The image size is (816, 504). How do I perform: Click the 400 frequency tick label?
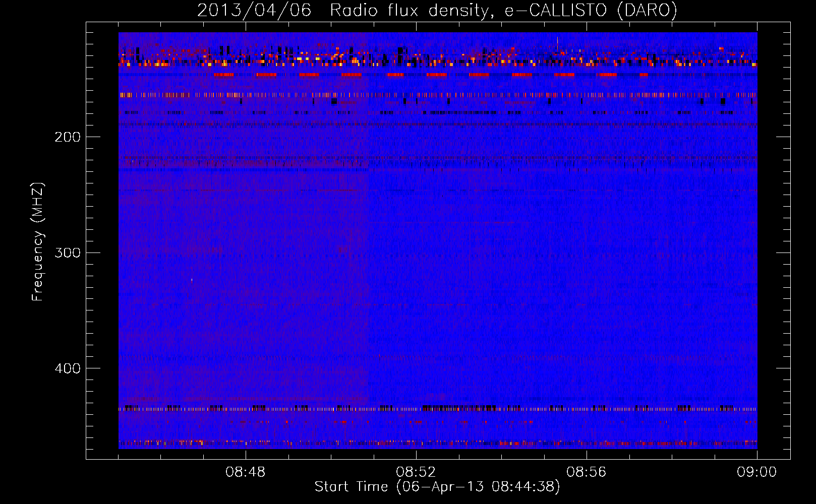pyautogui.click(x=68, y=368)
